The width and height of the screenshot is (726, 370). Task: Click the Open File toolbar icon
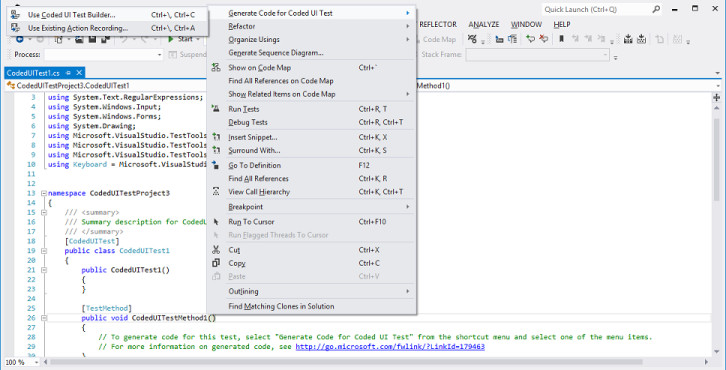pos(79,40)
